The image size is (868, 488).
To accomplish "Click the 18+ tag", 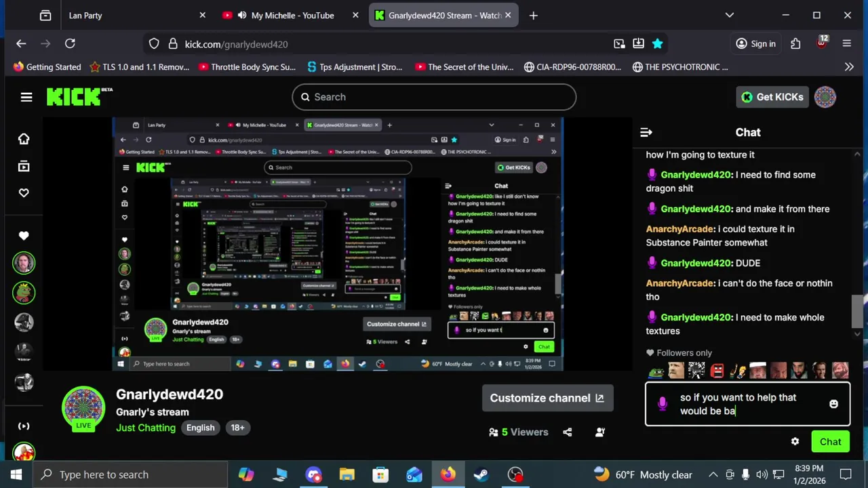I will pos(237,428).
